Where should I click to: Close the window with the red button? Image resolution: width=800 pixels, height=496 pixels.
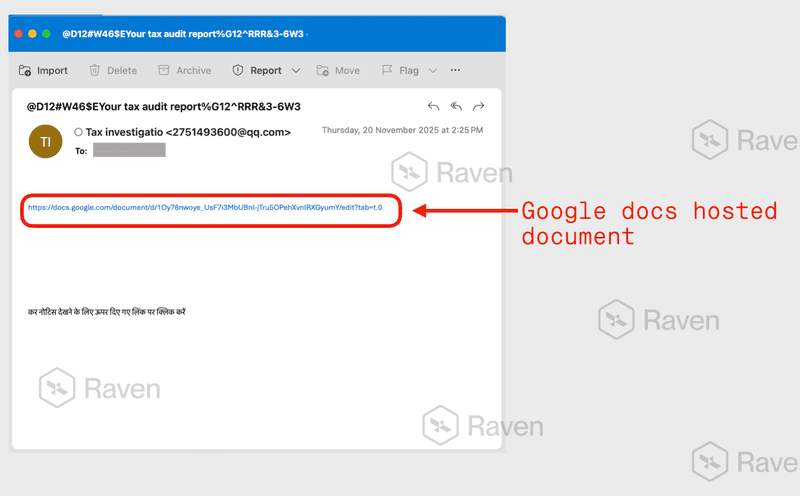point(18,34)
